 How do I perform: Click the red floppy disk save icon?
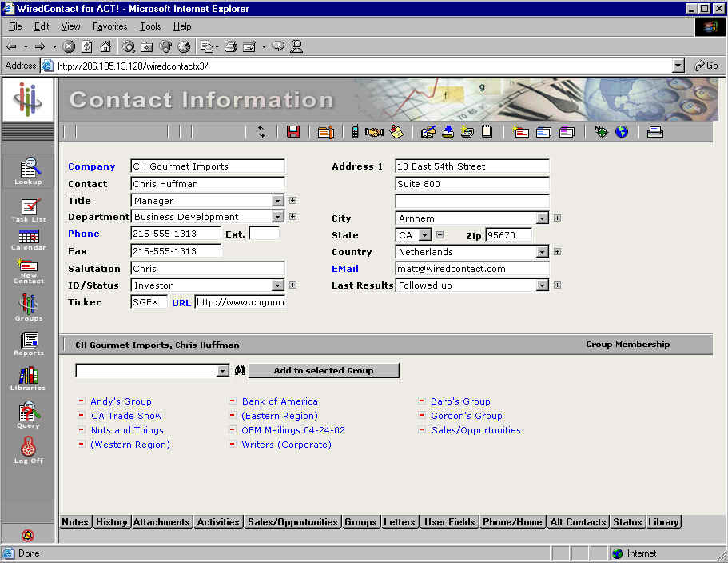coord(293,132)
